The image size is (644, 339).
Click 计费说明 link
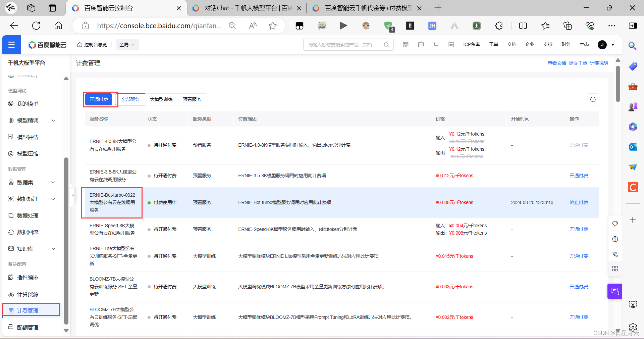pyautogui.click(x=599, y=63)
